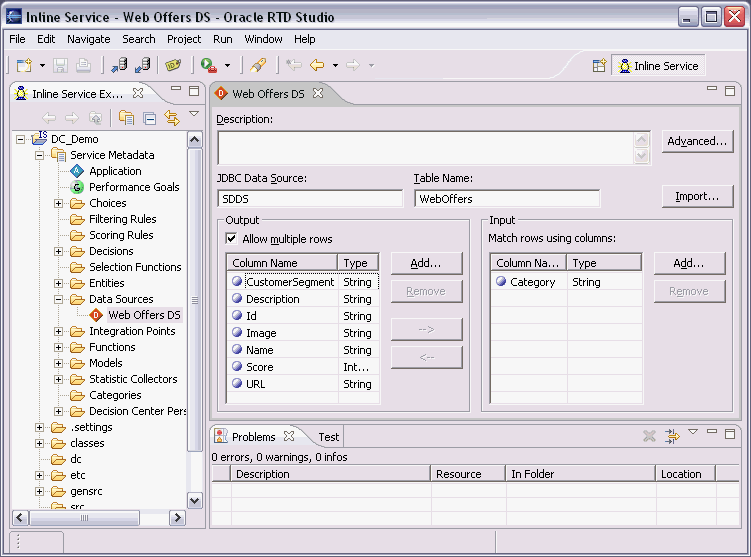Click the green Run toolbar icon
751x557 pixels.
tap(208, 65)
